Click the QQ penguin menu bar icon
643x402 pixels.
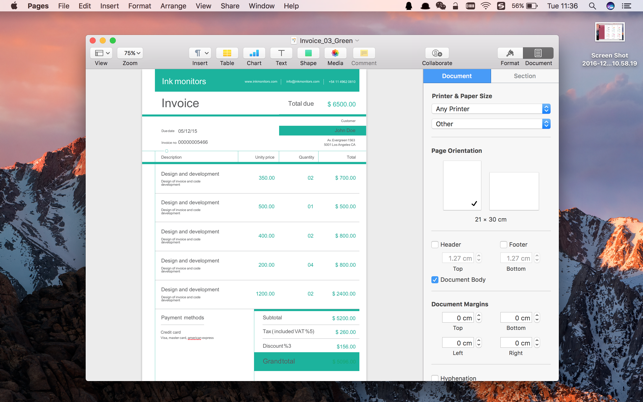tap(409, 6)
